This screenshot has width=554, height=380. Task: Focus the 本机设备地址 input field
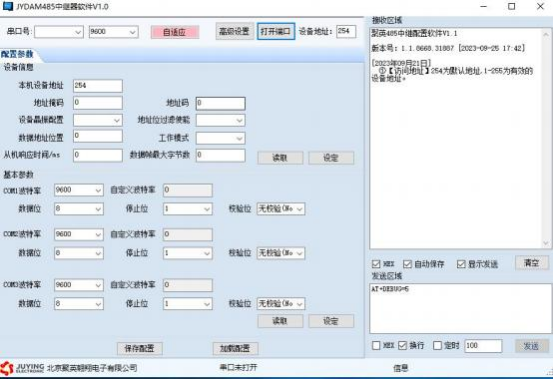(x=98, y=85)
